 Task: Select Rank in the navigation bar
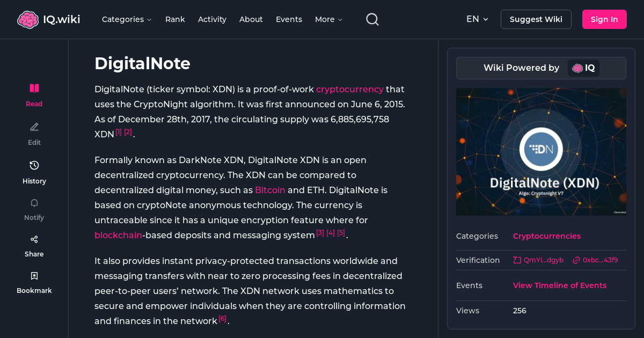pos(175,19)
